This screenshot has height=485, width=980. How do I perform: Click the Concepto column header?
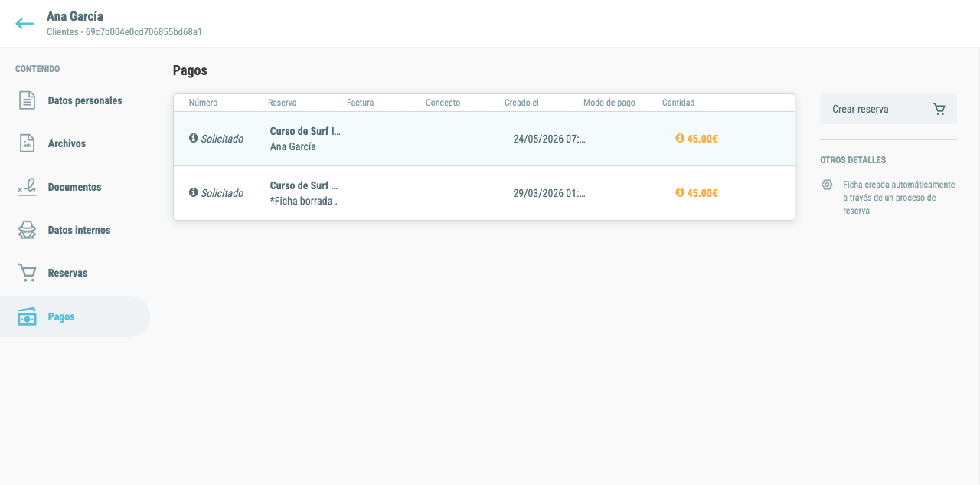443,103
